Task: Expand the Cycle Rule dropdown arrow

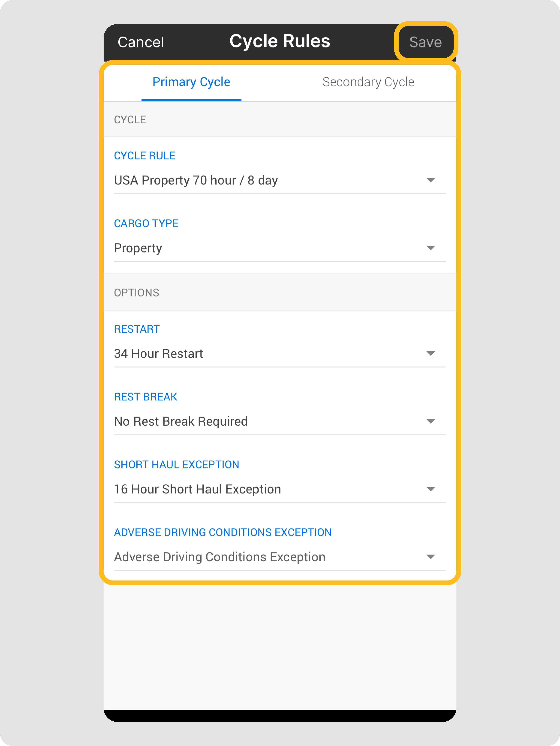Action: 430,180
